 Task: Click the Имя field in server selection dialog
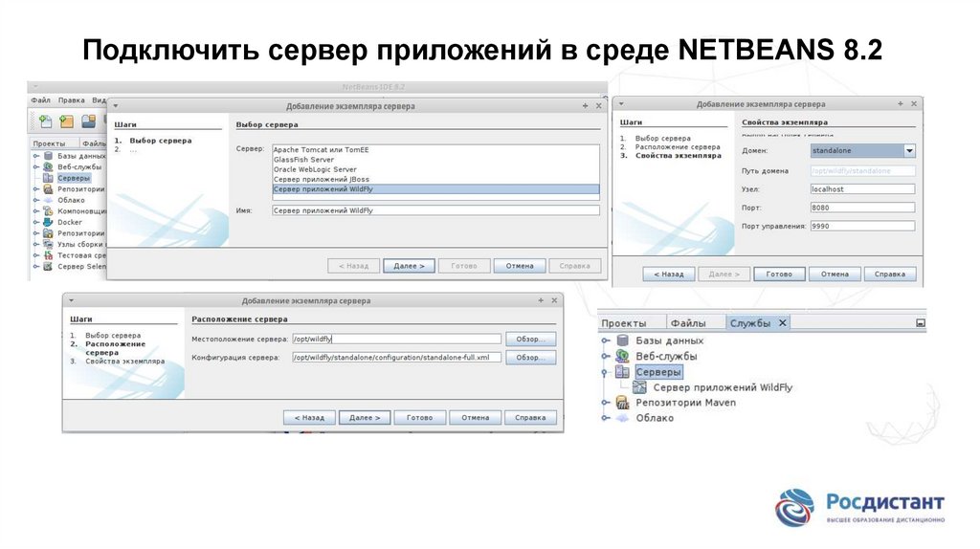(435, 211)
